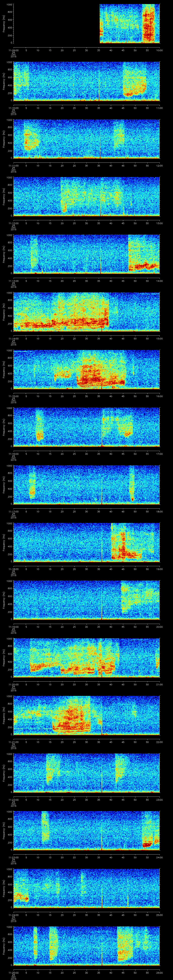The image size is (173, 980).
Task: Click the 11:12:00 start time label
Action: click(x=13, y=223)
